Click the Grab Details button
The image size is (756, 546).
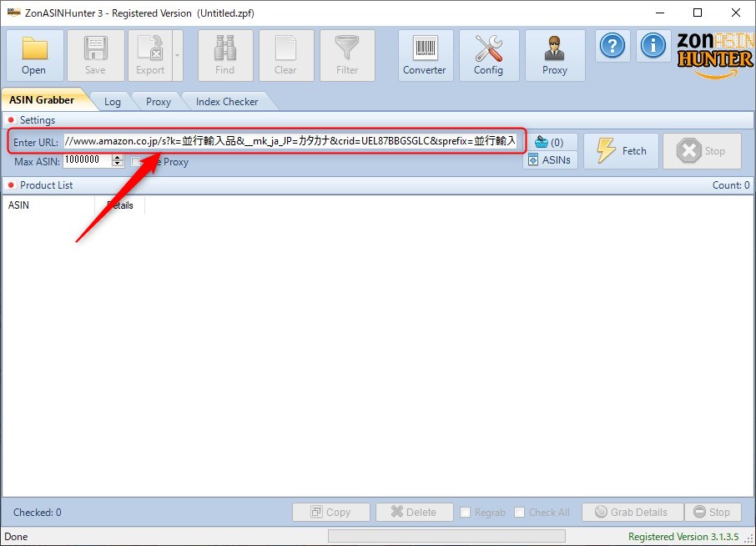click(633, 513)
